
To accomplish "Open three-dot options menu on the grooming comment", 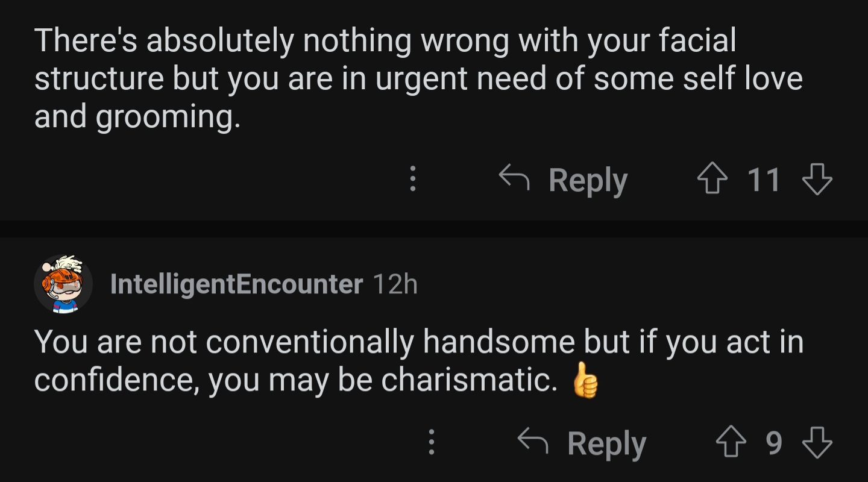I will (412, 179).
